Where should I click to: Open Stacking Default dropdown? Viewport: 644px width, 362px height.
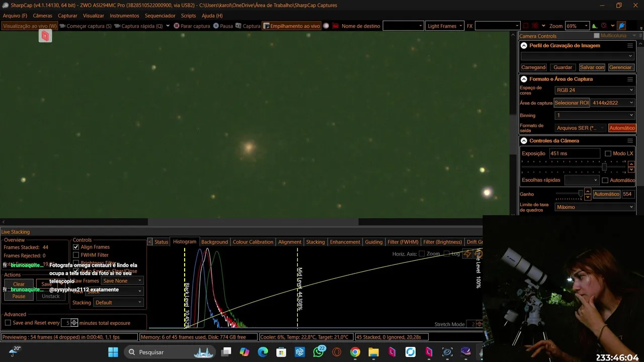click(119, 302)
